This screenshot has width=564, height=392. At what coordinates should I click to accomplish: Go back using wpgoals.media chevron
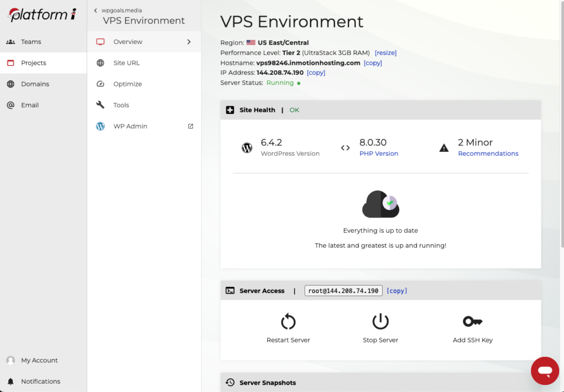point(95,10)
